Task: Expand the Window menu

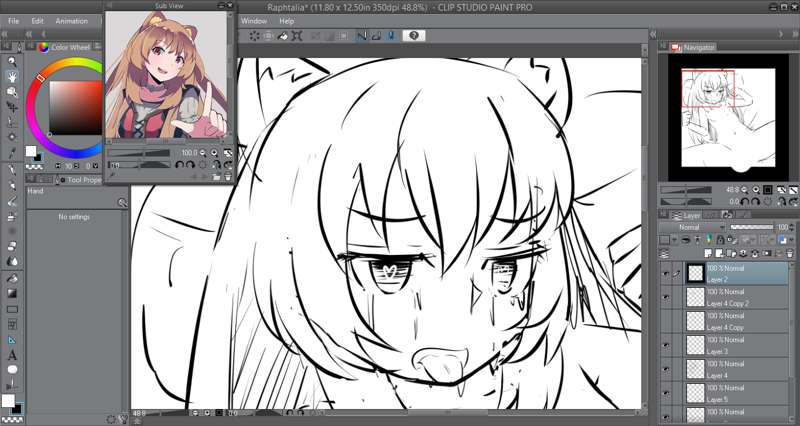Action: 254,20
